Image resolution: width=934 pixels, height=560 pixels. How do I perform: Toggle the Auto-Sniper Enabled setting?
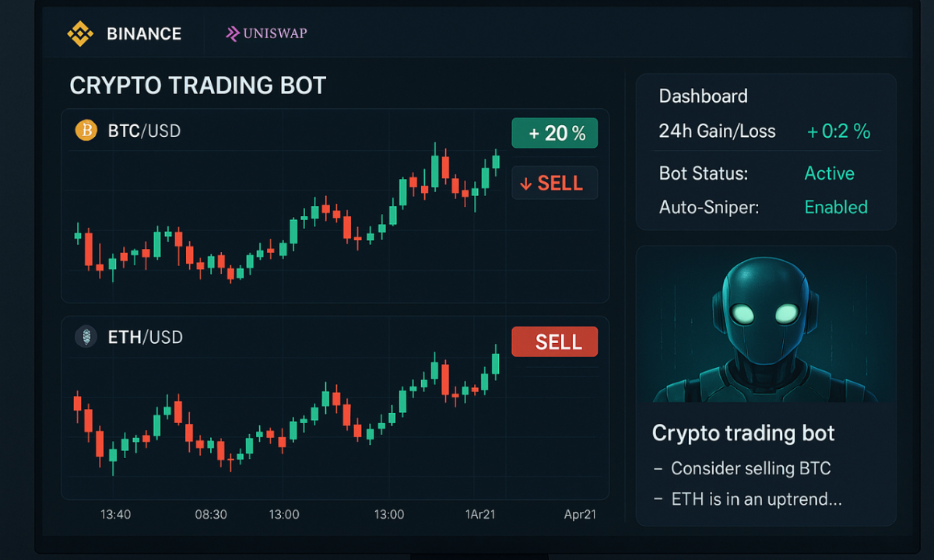point(836,207)
